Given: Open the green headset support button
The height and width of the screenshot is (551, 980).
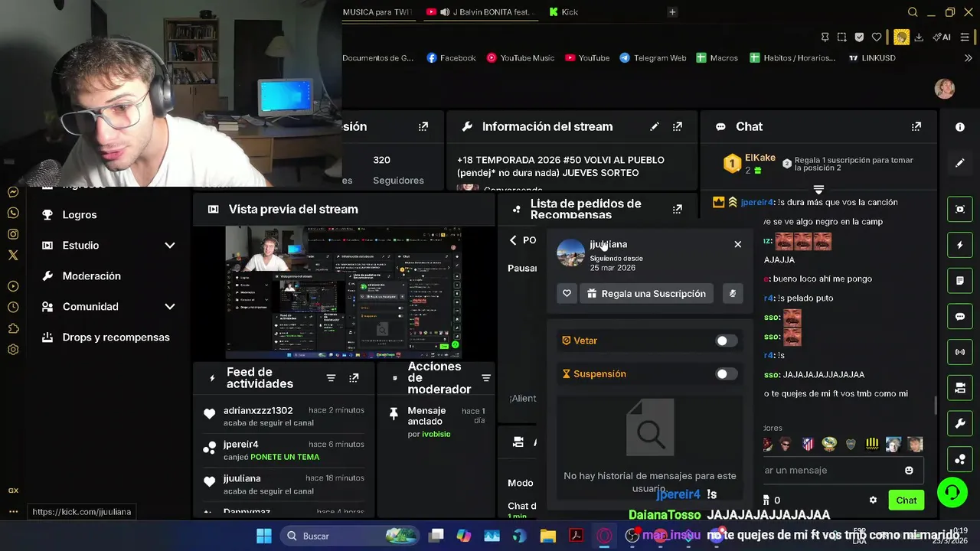Looking at the screenshot, I should coord(952,491).
